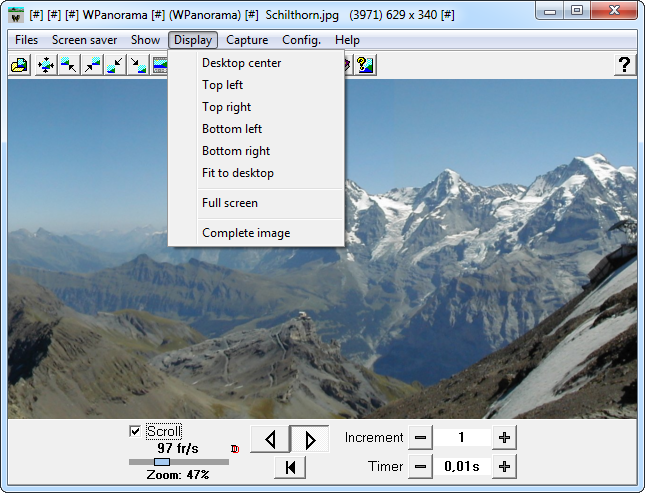This screenshot has width=645, height=493.
Task: Click the top right position icon
Action: (x=92, y=65)
